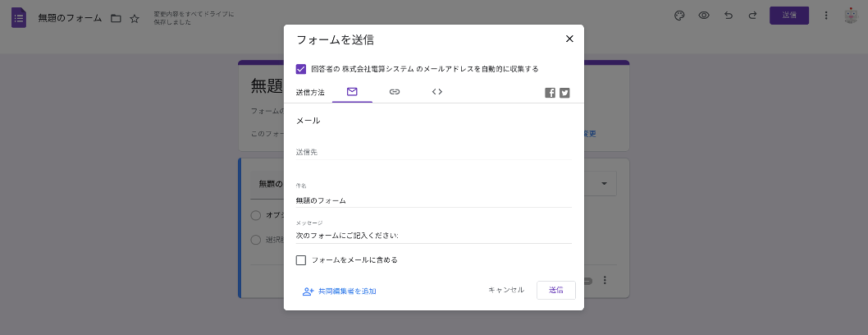Open the Google Forms home icon
868x335 pixels.
coord(19,18)
